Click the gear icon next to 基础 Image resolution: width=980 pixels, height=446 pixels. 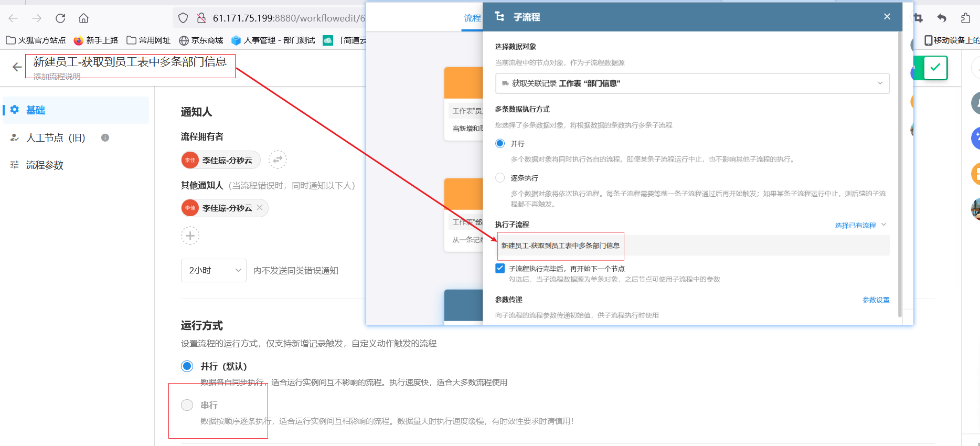15,110
